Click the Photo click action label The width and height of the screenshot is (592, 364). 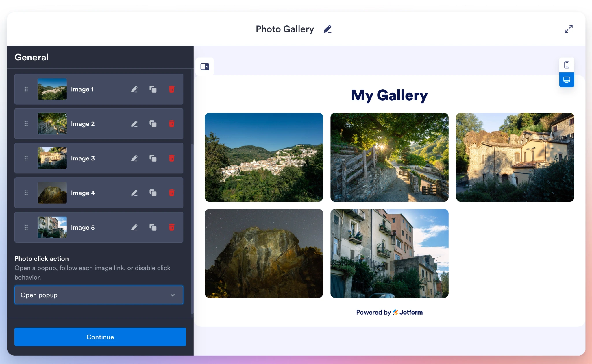click(42, 259)
